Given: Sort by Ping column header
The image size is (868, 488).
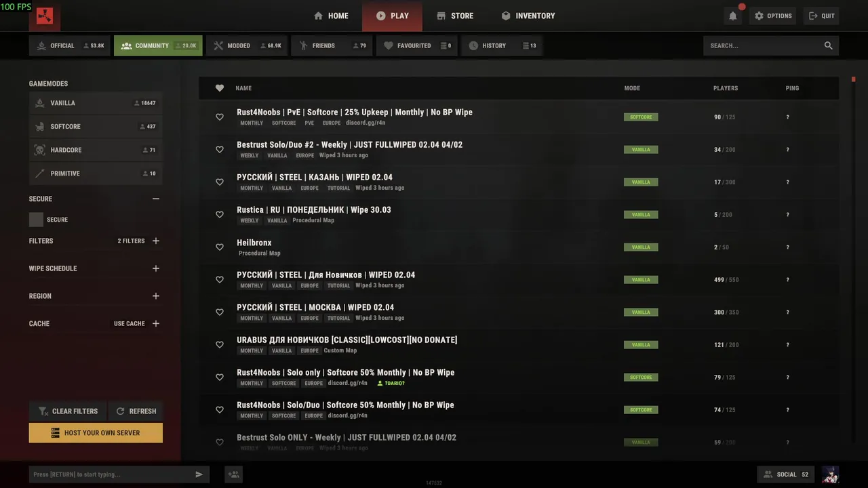Looking at the screenshot, I should pos(792,88).
